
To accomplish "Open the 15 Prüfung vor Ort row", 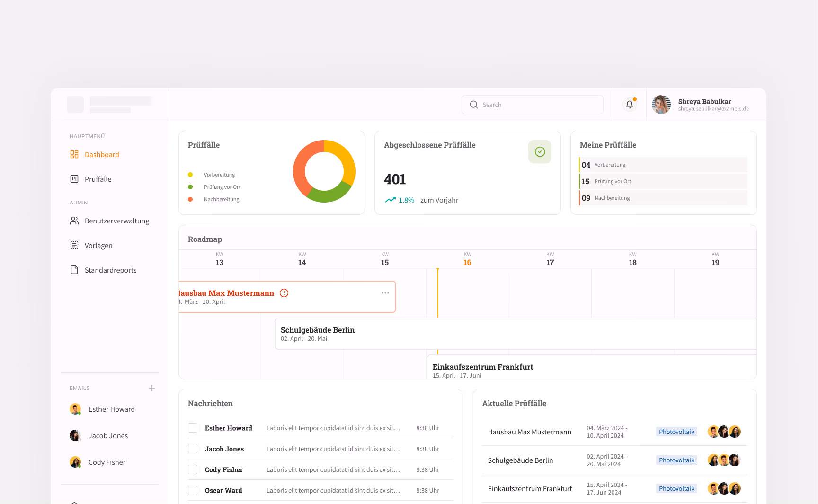I will tap(663, 181).
